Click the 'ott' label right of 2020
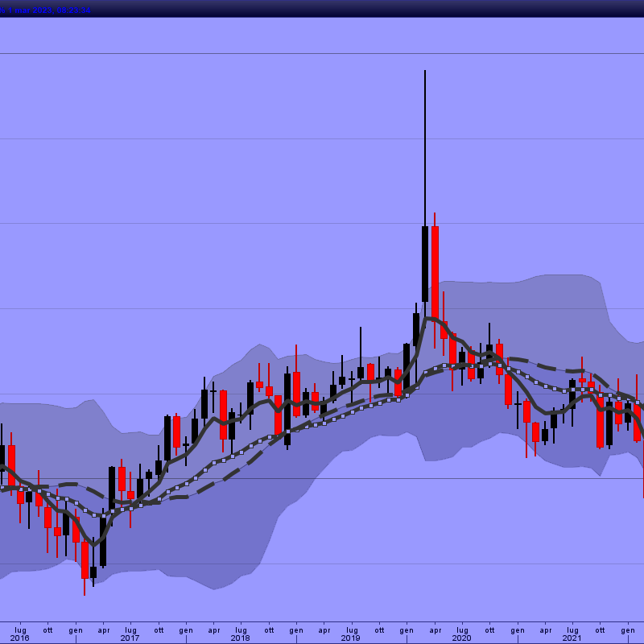The image size is (644, 644). tap(489, 630)
